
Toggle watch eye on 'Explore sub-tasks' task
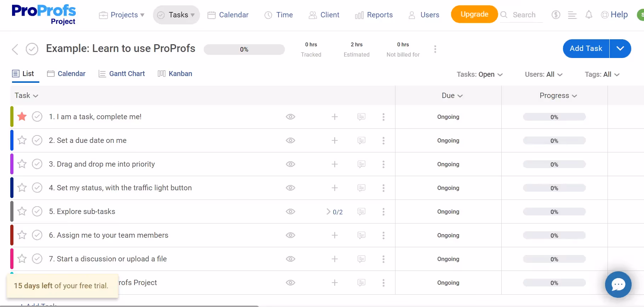click(290, 212)
